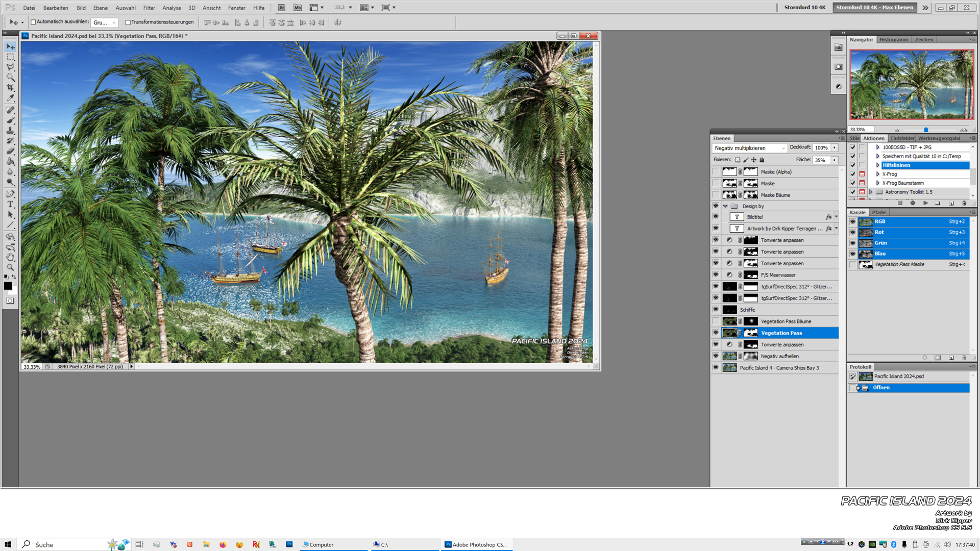Screen dimensions: 980x551
Task: Show the Vegetation Pass Bäume layer
Action: coord(716,321)
